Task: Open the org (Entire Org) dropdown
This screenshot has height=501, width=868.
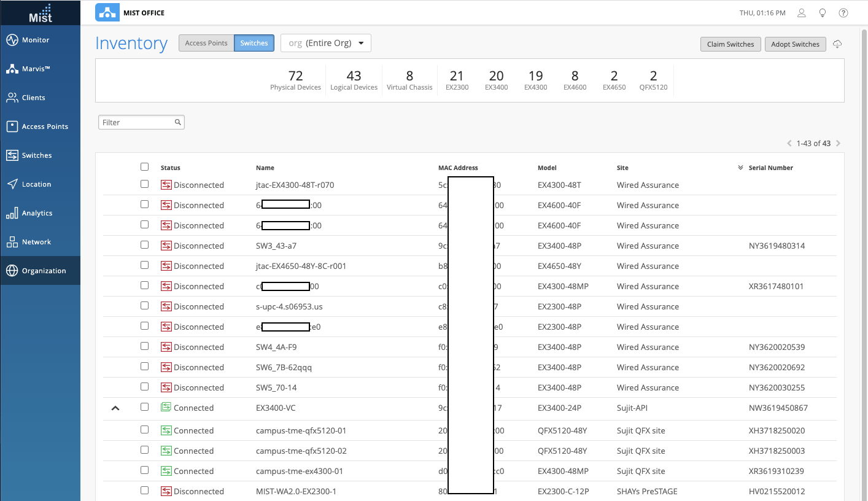Action: click(326, 43)
